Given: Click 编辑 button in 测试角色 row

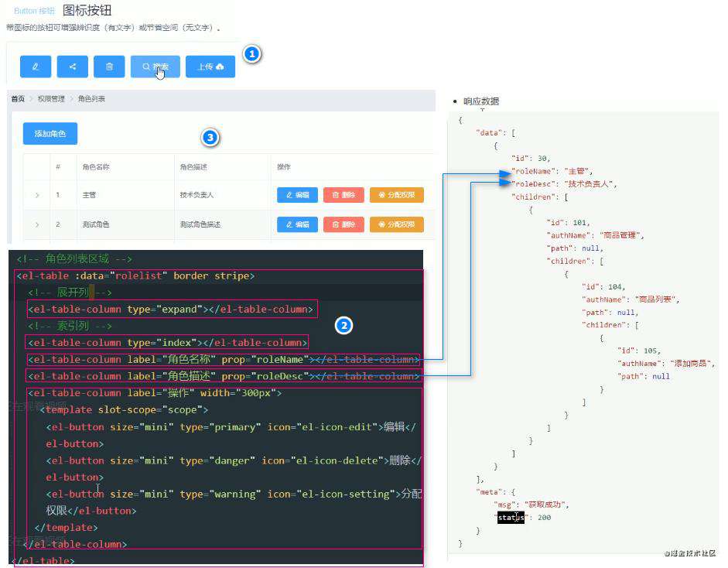Looking at the screenshot, I should [x=298, y=224].
